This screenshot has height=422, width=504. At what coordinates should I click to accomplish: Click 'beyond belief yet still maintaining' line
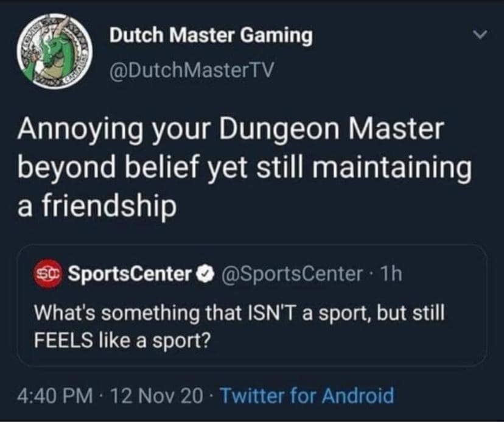[x=245, y=168]
